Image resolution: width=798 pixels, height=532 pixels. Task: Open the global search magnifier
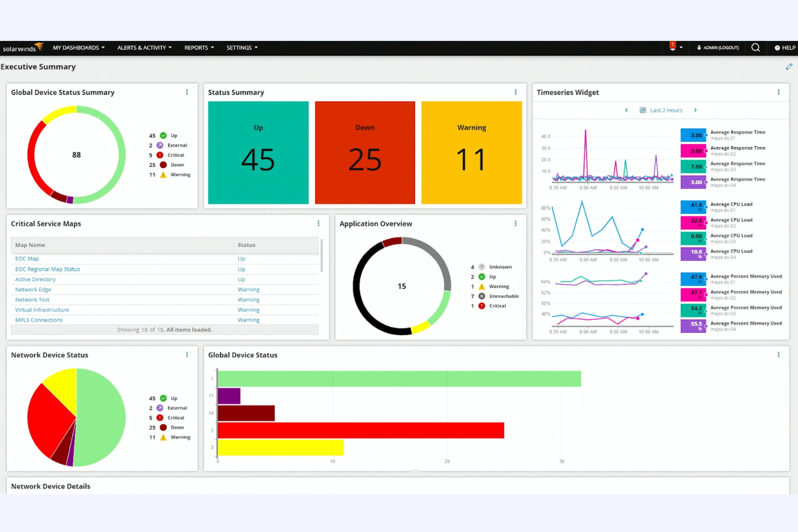tap(755, 47)
